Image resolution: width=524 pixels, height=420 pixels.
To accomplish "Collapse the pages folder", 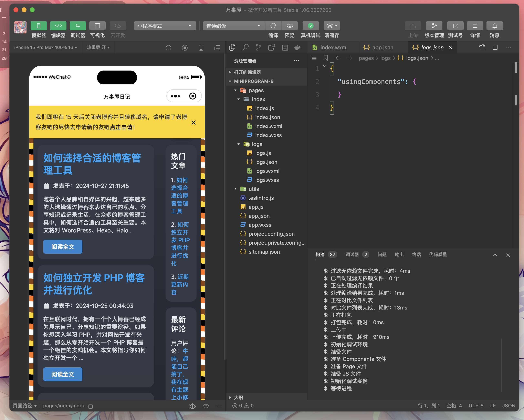I will tap(267, 90).
